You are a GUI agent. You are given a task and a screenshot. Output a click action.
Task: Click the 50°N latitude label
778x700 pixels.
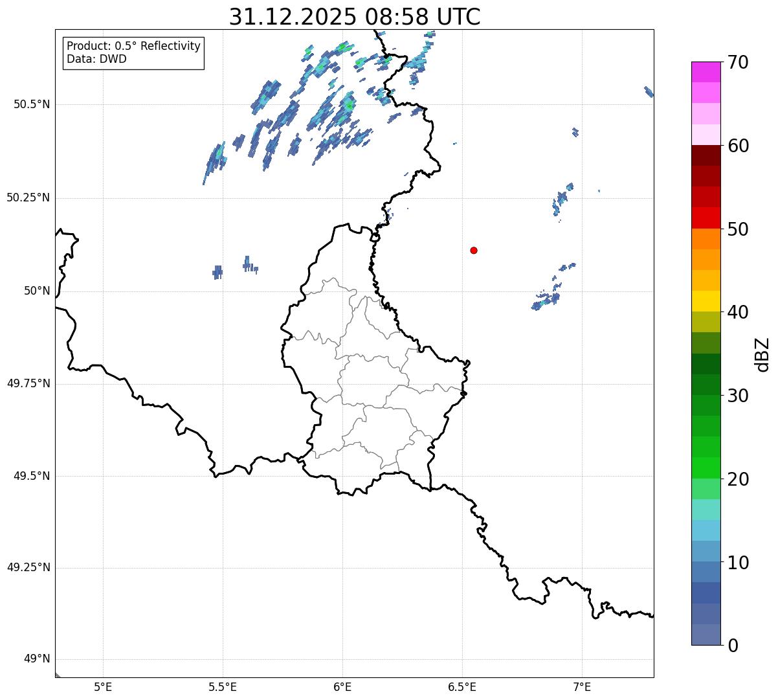(37, 291)
